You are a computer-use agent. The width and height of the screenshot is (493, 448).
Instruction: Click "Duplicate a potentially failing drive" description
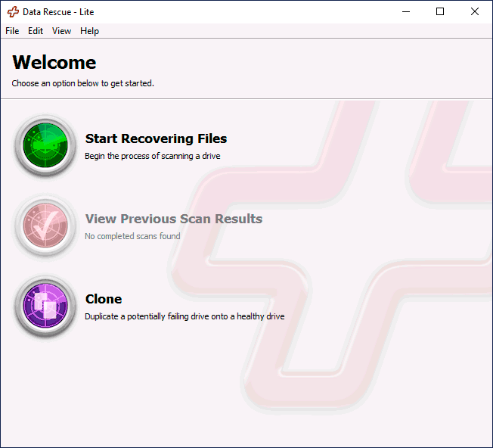tap(184, 316)
